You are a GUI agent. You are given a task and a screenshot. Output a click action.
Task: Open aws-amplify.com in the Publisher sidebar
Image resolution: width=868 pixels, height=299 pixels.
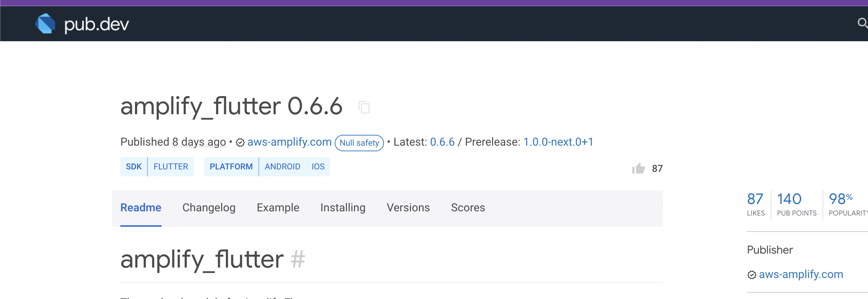(801, 275)
